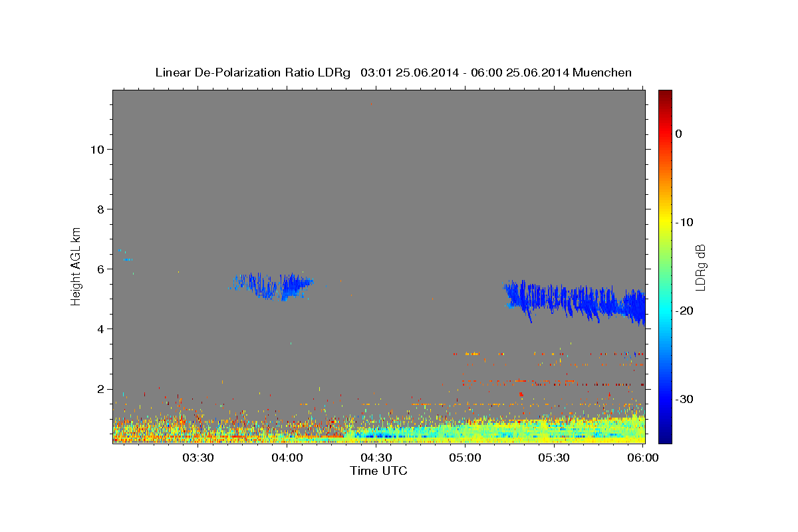This screenshot has width=798, height=532.
Task: Click the large blue cloud layer after 05:15
Action: tap(575, 303)
